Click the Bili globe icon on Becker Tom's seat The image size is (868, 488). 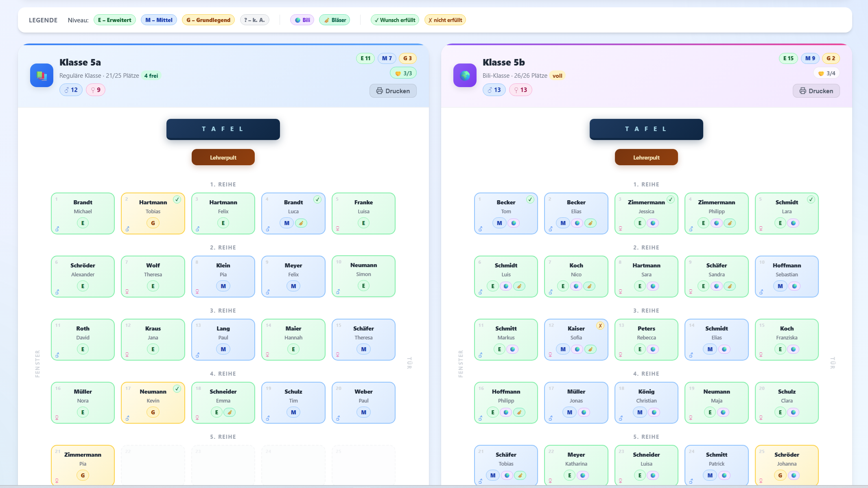(514, 223)
